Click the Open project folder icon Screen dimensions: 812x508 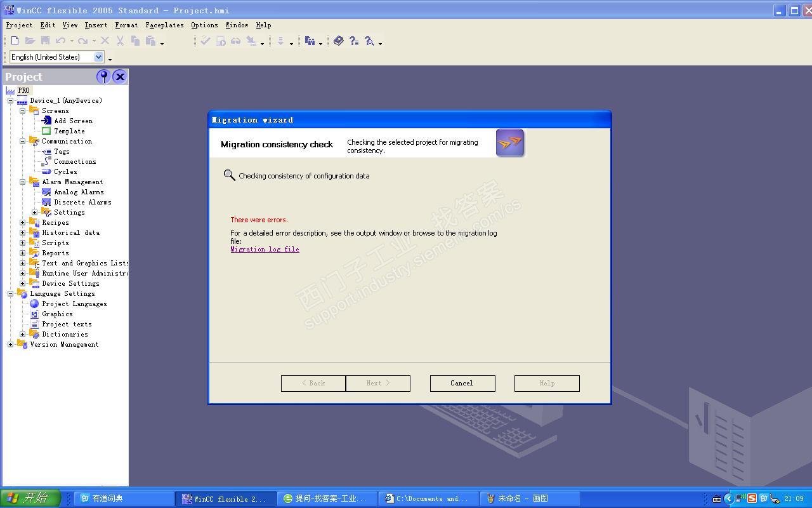click(x=30, y=41)
